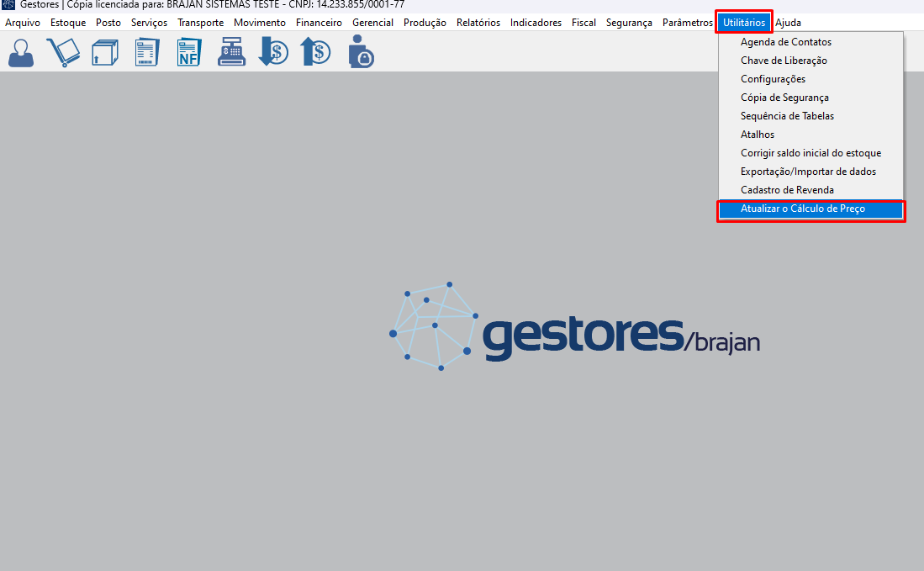The height and width of the screenshot is (571, 924).
Task: Choose Exportação/Importar de dados
Action: pyautogui.click(x=808, y=172)
